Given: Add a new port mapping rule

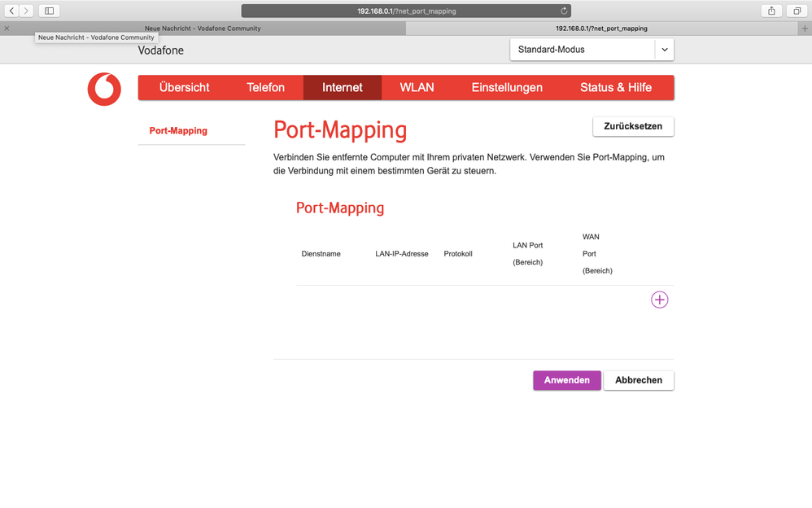Looking at the screenshot, I should [659, 300].
